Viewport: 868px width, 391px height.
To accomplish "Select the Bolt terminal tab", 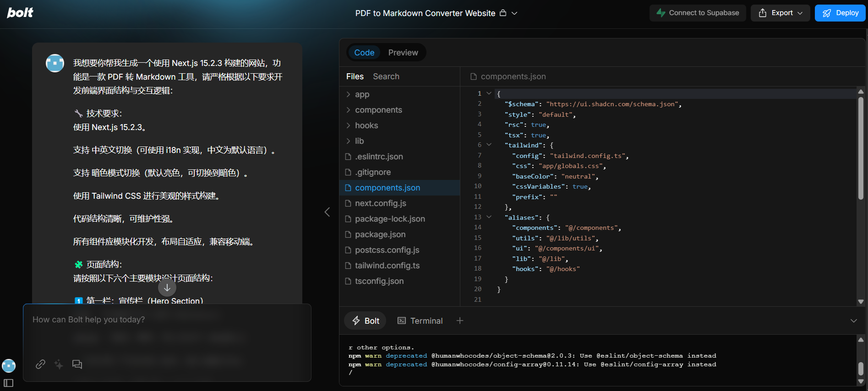I will (x=365, y=321).
